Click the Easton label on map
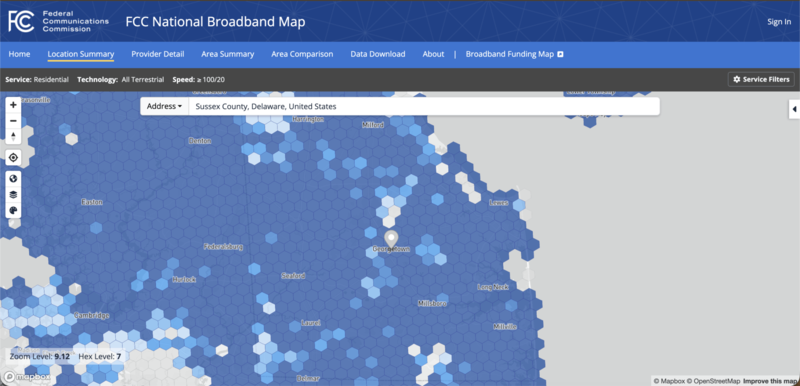800x386 pixels. click(92, 202)
